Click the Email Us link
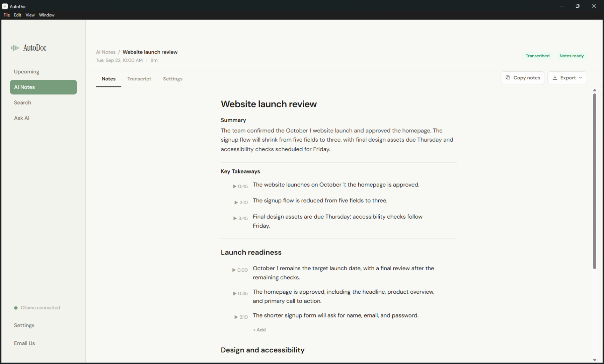The width and height of the screenshot is (604, 364). point(24,343)
